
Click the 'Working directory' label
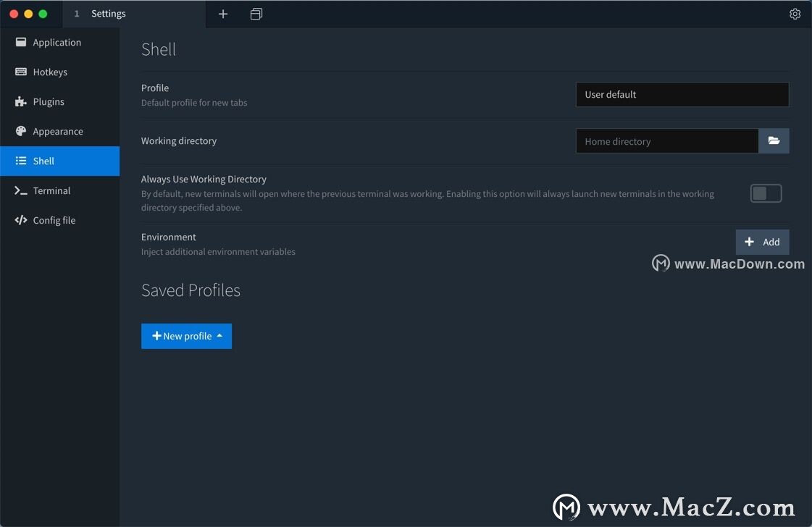(x=179, y=141)
